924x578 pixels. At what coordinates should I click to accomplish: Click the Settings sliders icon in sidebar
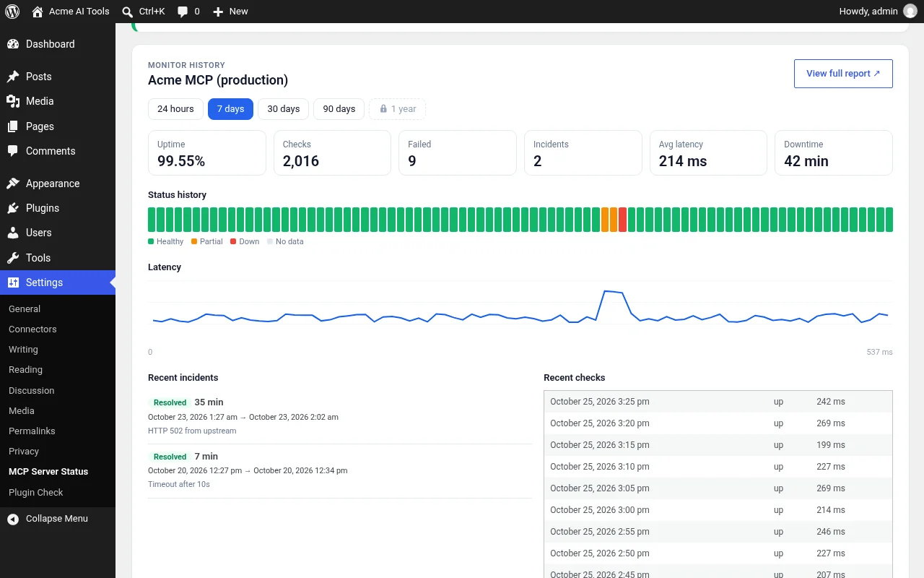pyautogui.click(x=13, y=282)
